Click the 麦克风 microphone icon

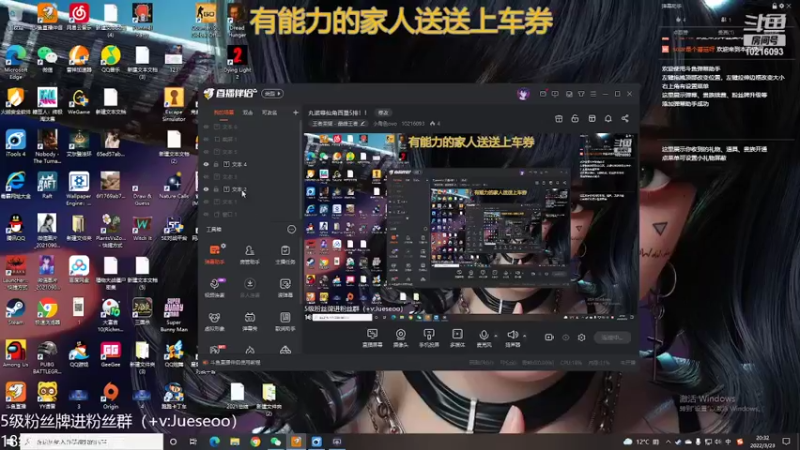click(484, 337)
